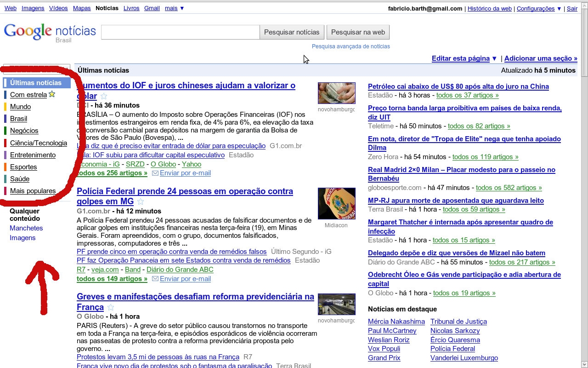The image size is (588, 368).
Task: Click 'Vanderlei Luxemburgo' topic link
Action: (x=464, y=358)
